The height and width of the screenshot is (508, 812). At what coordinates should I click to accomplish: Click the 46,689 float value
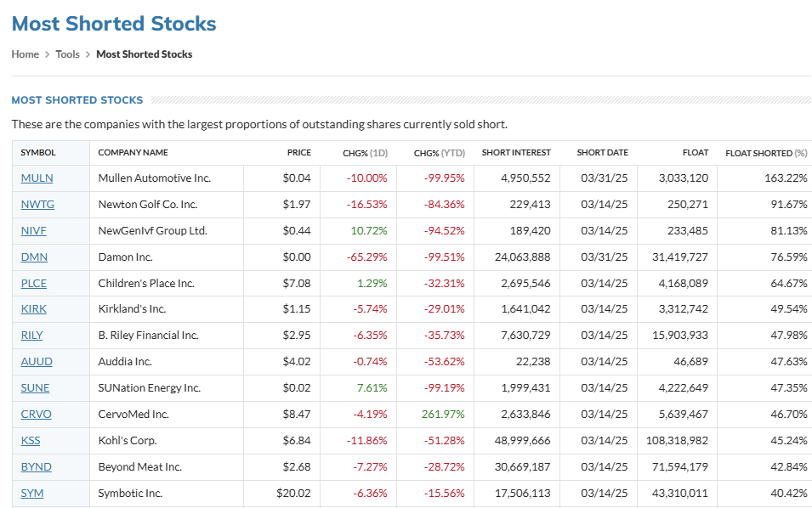click(x=690, y=362)
